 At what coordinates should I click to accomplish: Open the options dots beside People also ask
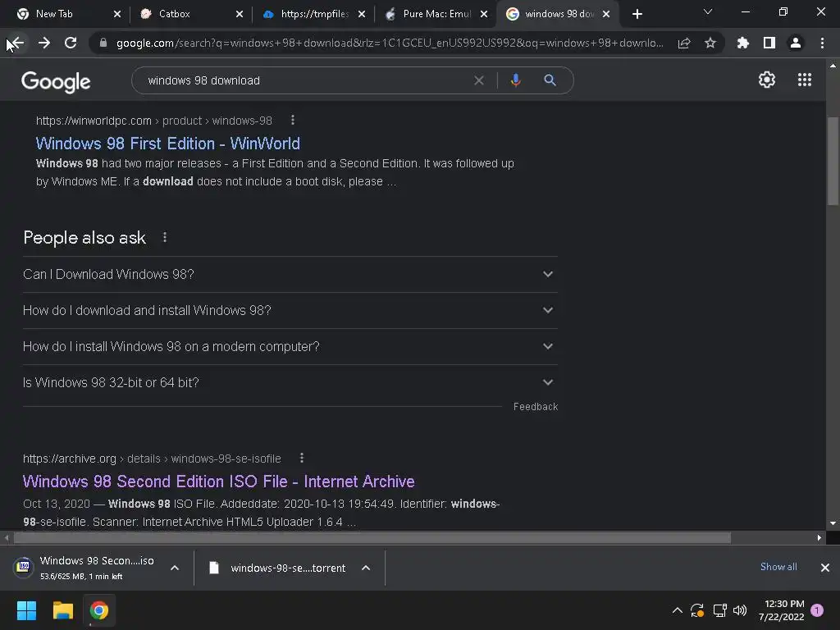164,237
